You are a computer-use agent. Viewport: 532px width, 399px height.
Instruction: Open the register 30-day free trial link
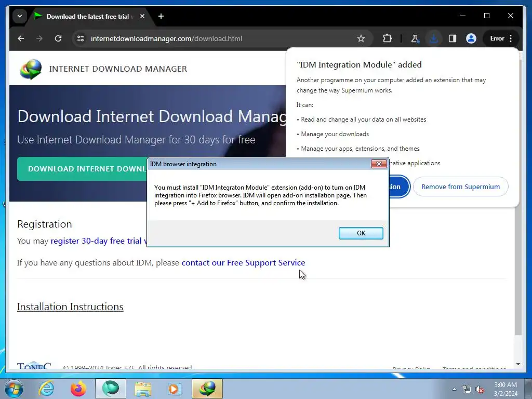[x=99, y=241]
